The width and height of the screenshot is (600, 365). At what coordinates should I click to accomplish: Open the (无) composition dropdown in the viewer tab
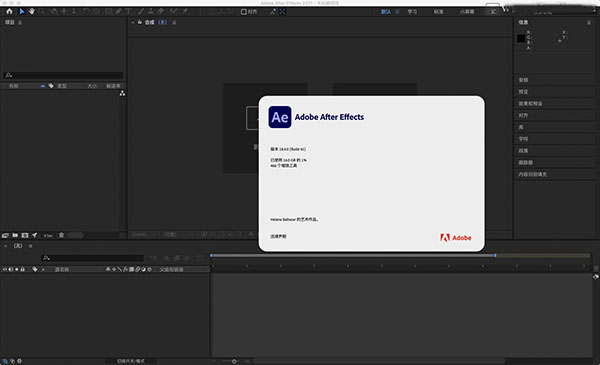coord(163,22)
